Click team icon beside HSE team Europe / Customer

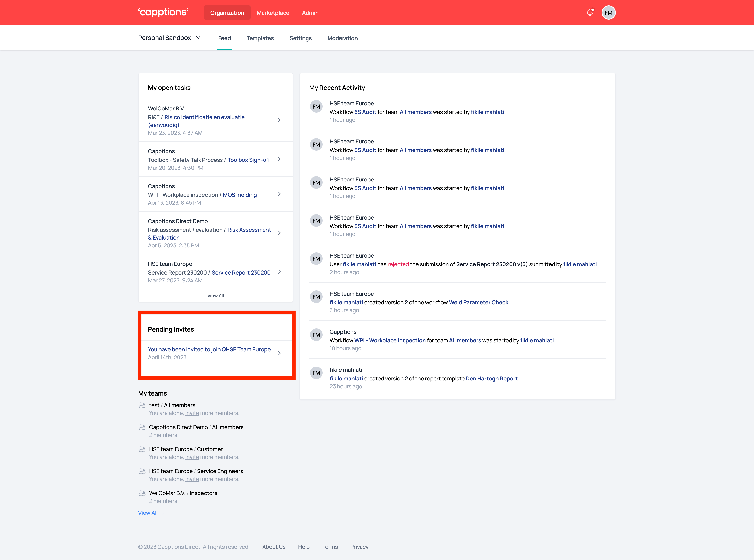(x=142, y=449)
